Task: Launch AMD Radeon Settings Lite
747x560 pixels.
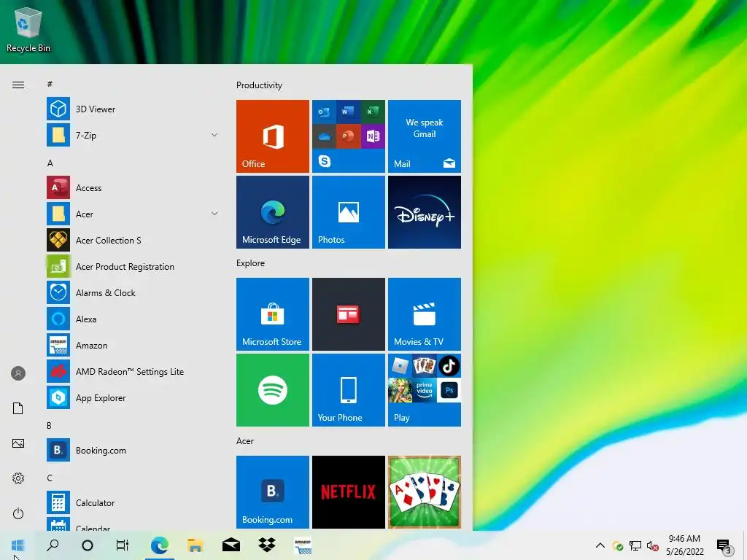Action: point(133,371)
